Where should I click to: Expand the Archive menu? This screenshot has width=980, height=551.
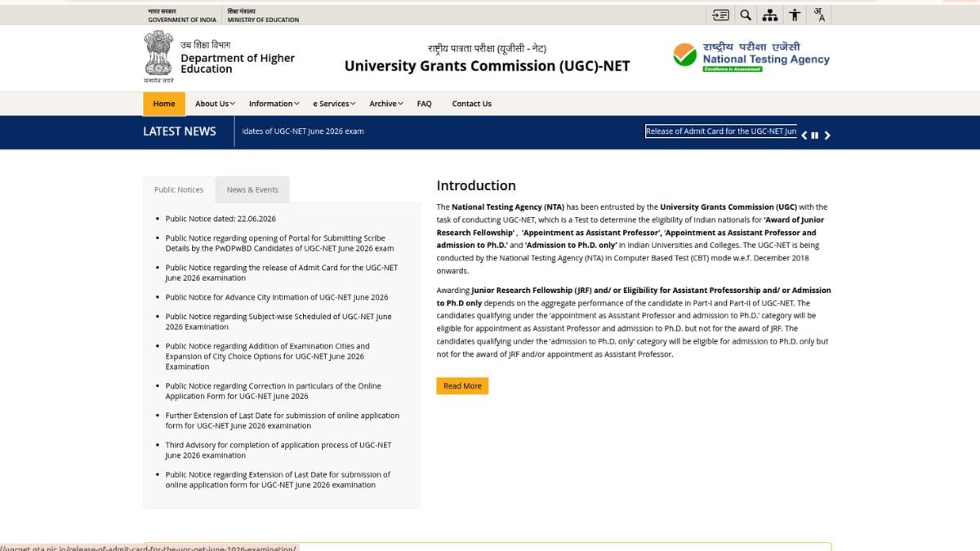tap(385, 104)
